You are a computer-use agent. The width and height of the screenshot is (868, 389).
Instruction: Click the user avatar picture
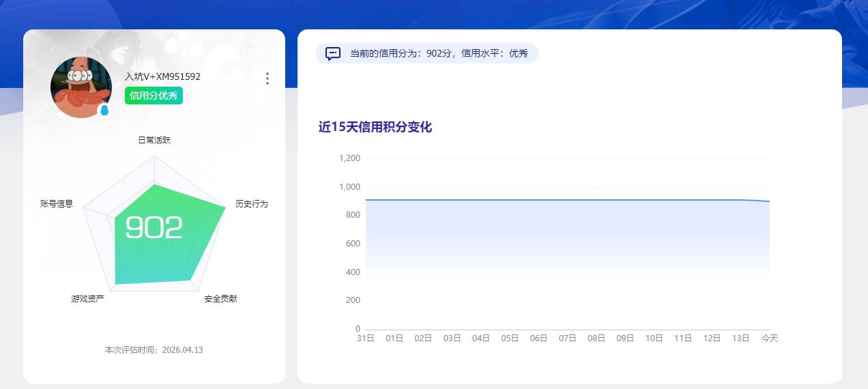[81, 87]
